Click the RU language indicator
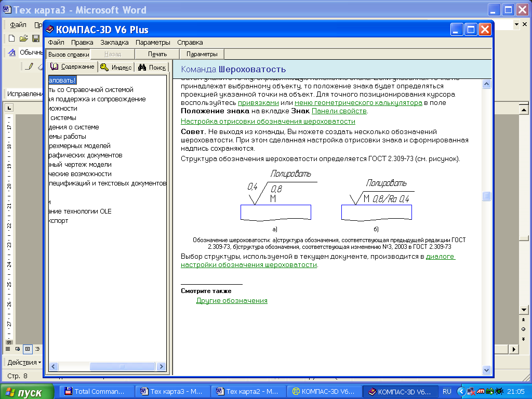 coord(447,392)
